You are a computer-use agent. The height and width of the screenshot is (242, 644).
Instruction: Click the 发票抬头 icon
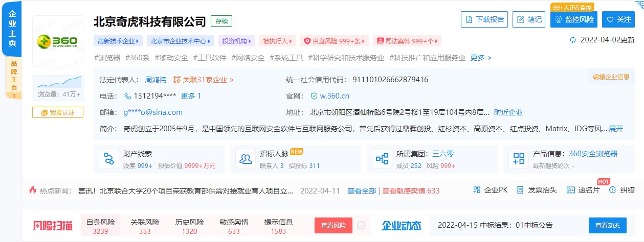click(x=520, y=190)
